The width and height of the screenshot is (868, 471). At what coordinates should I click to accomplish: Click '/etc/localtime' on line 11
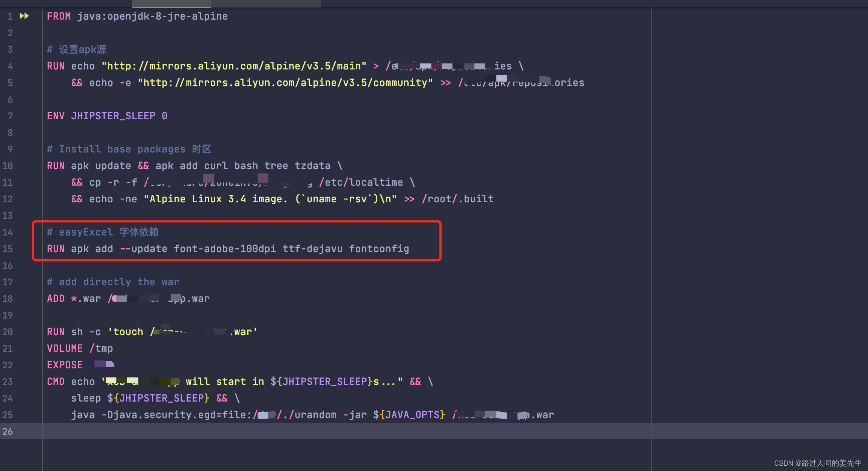[361, 182]
